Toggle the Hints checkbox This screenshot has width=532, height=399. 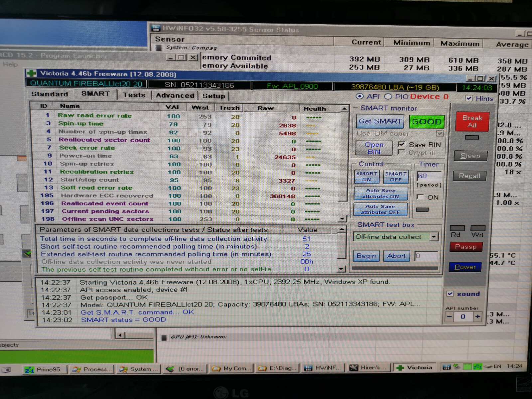pyautogui.click(x=469, y=98)
